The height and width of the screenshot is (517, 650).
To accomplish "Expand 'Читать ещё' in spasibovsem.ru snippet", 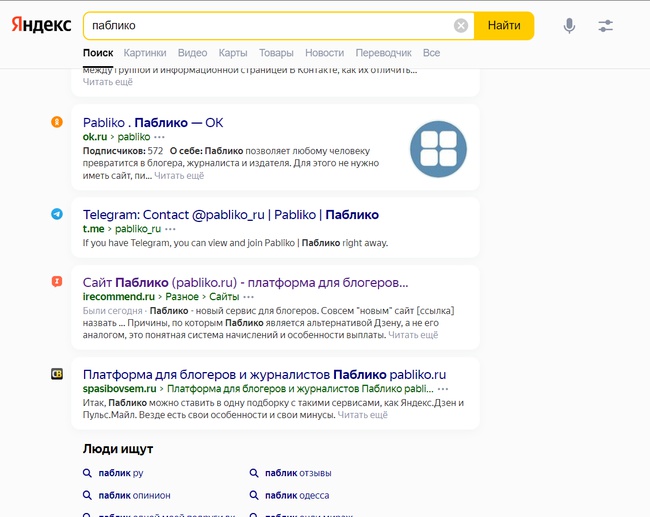I will pyautogui.click(x=362, y=415).
